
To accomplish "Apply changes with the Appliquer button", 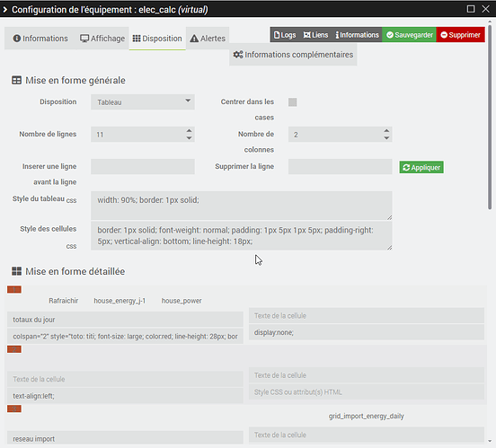I will [x=421, y=167].
